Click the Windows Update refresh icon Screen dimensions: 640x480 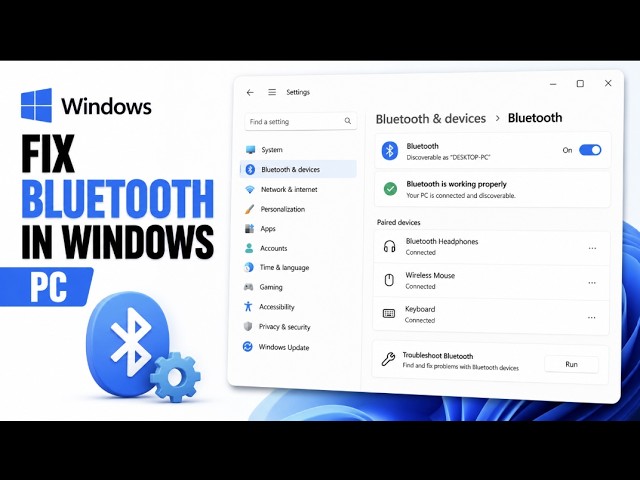(247, 347)
